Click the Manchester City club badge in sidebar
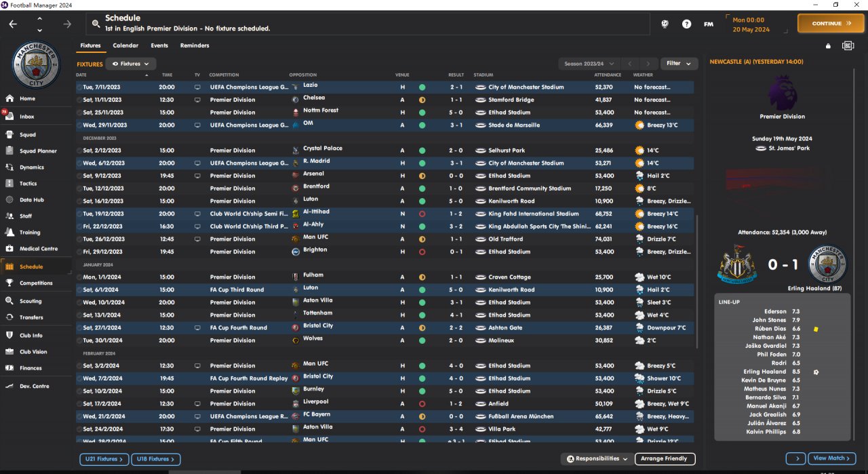 coord(37,65)
